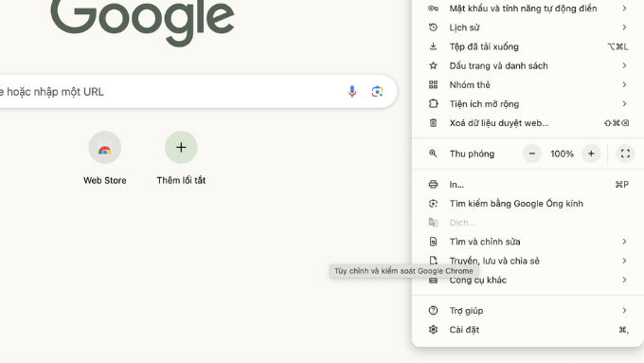Open the Web Store shortcut

pos(105,157)
